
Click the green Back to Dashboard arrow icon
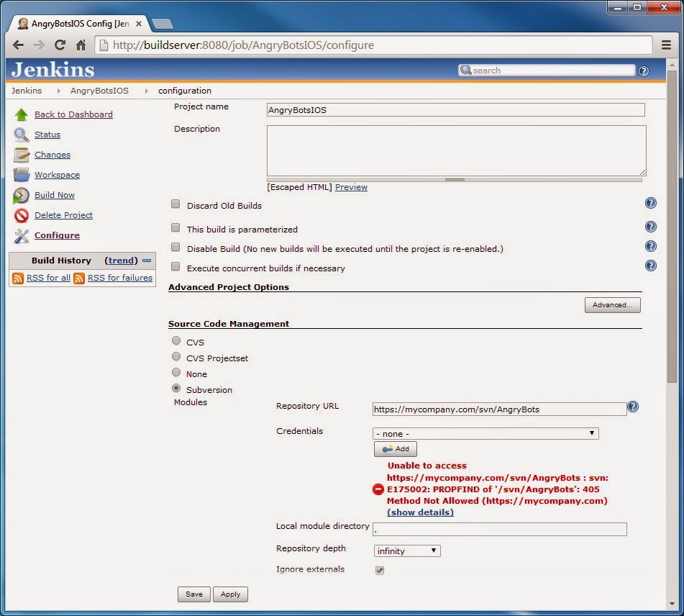21,114
